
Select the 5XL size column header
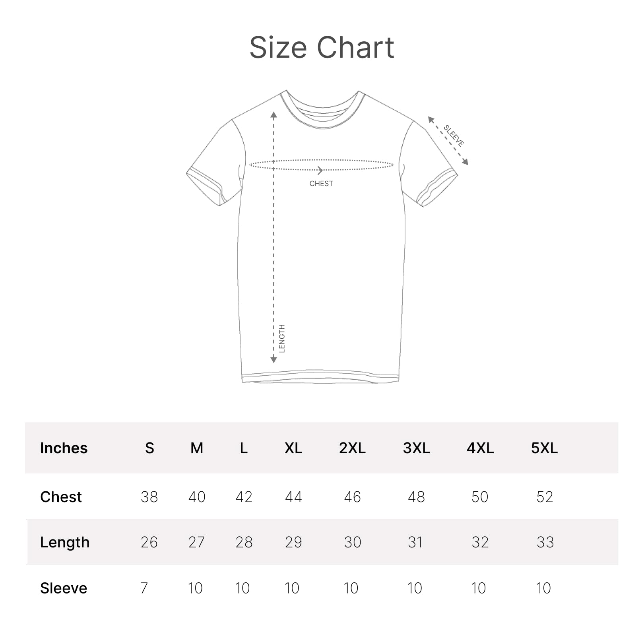(544, 448)
